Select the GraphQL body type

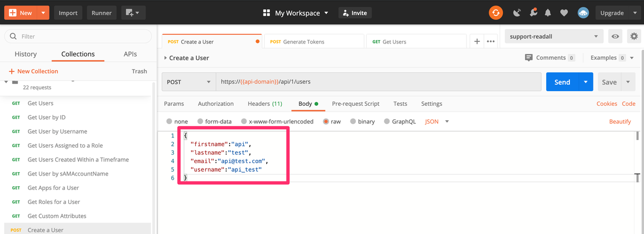[x=400, y=121]
